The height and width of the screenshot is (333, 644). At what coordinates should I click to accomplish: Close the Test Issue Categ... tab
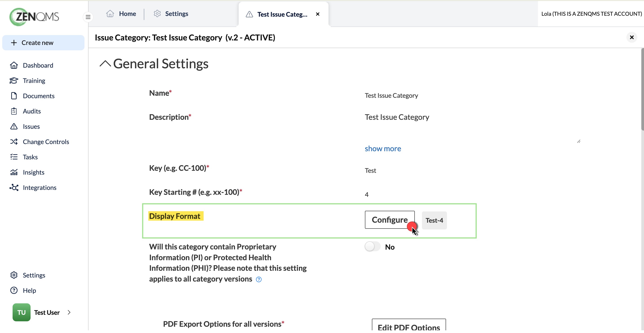pos(318,14)
